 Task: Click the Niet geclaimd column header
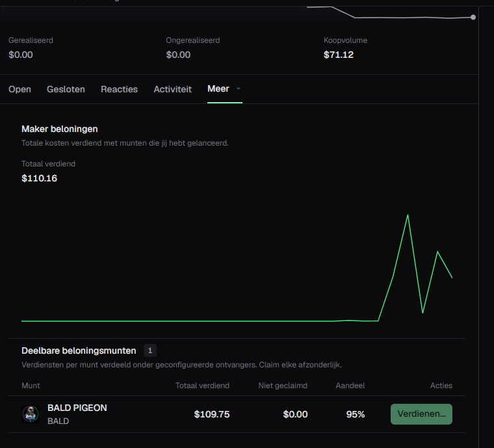point(283,386)
